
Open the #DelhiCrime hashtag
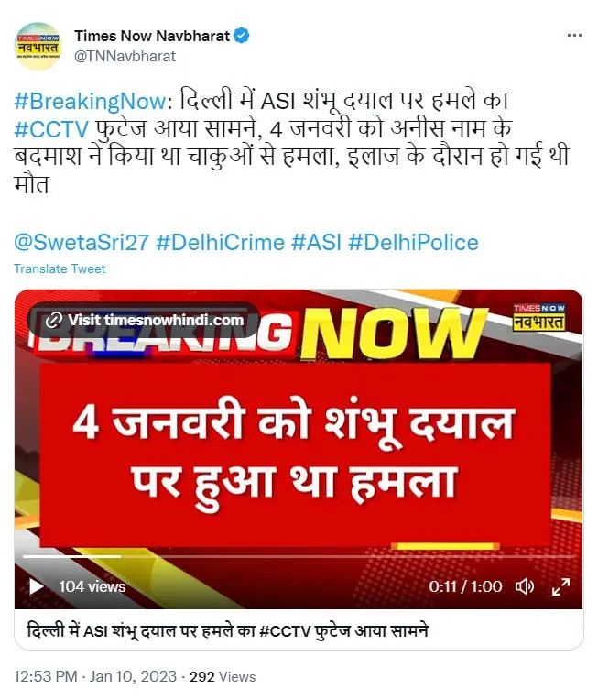[x=220, y=243]
